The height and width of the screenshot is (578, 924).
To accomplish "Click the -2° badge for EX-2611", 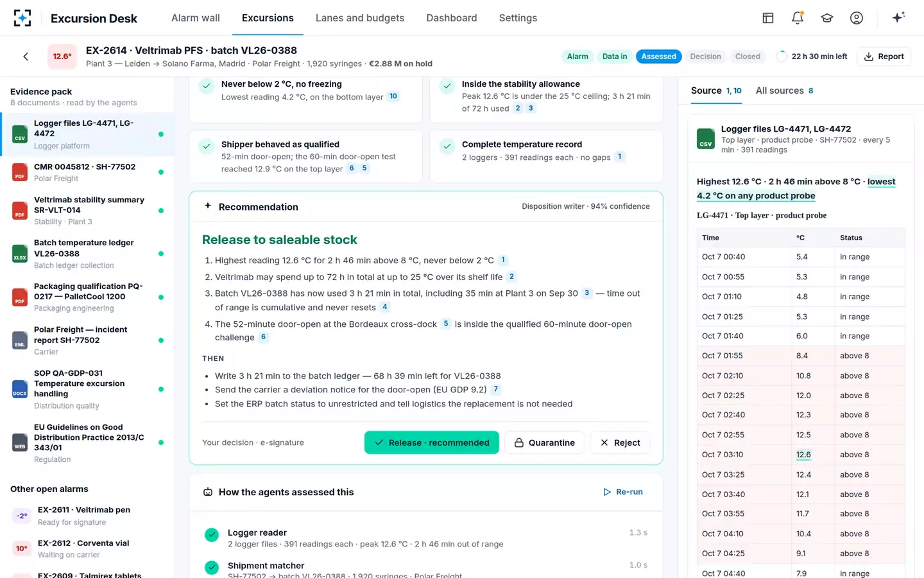I will click(x=21, y=516).
